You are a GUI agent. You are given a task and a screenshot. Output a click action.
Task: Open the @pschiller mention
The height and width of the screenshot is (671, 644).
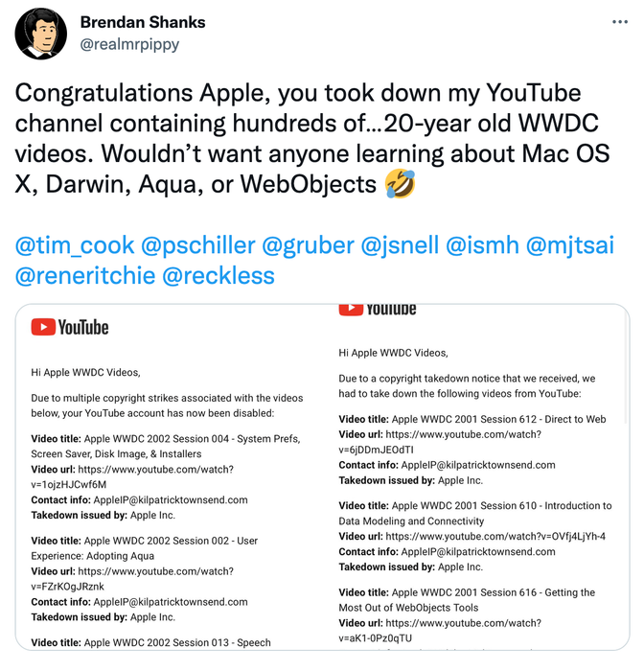[198, 245]
